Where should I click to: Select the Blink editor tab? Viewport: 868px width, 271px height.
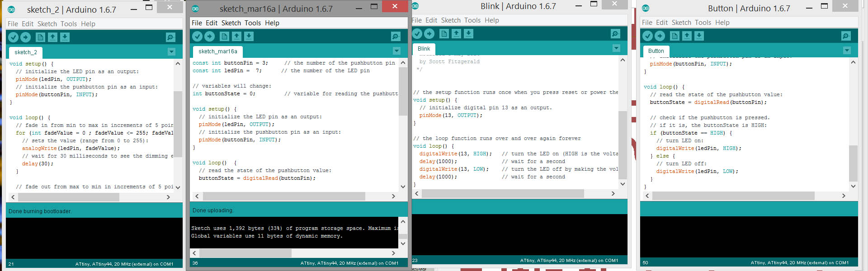[x=424, y=49]
